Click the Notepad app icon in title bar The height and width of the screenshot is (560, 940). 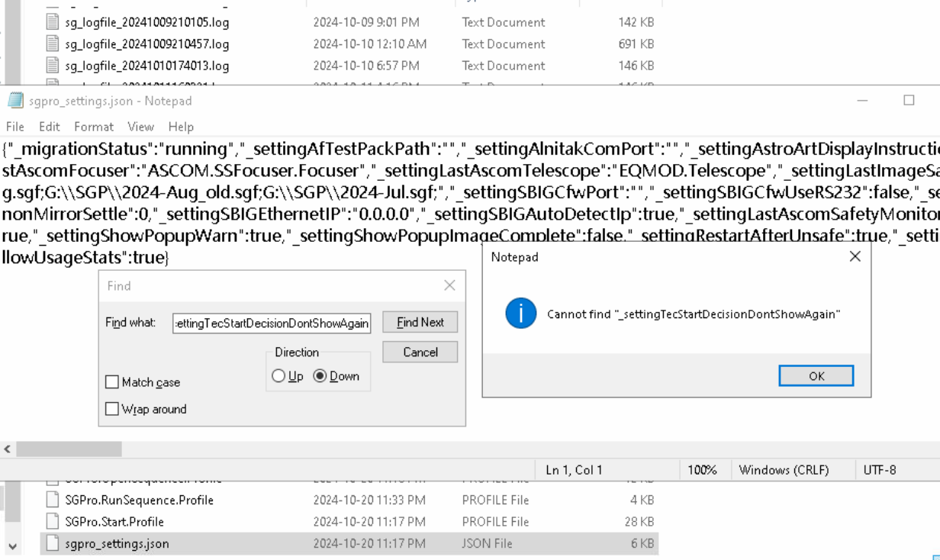[x=15, y=101]
